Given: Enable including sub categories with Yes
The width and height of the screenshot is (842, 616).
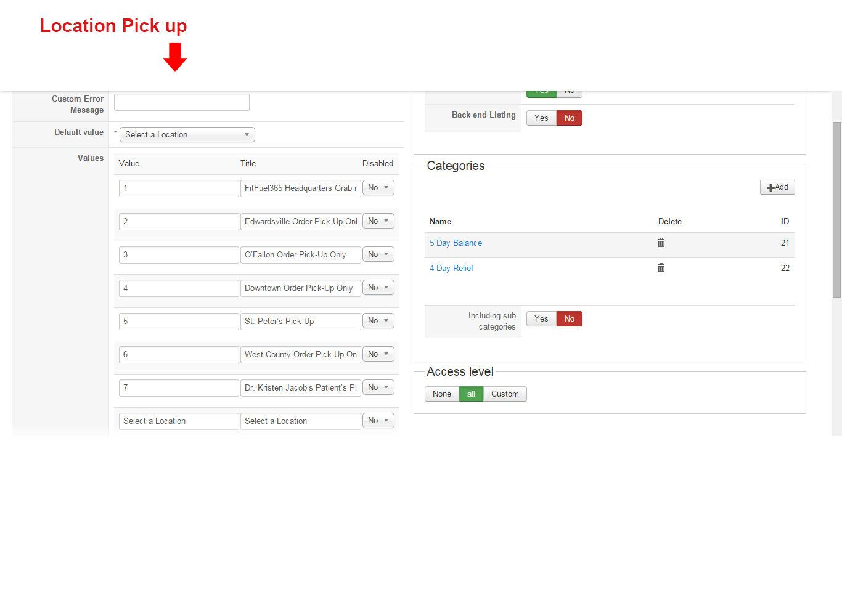Looking at the screenshot, I should (x=541, y=319).
